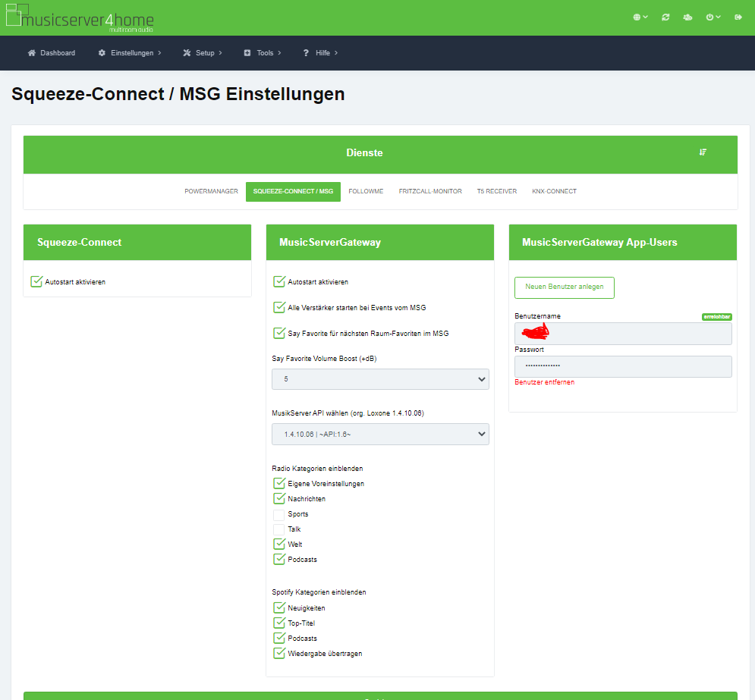This screenshot has height=700, width=755.
Task: Open MusikServer API version dropdown
Action: [x=380, y=434]
